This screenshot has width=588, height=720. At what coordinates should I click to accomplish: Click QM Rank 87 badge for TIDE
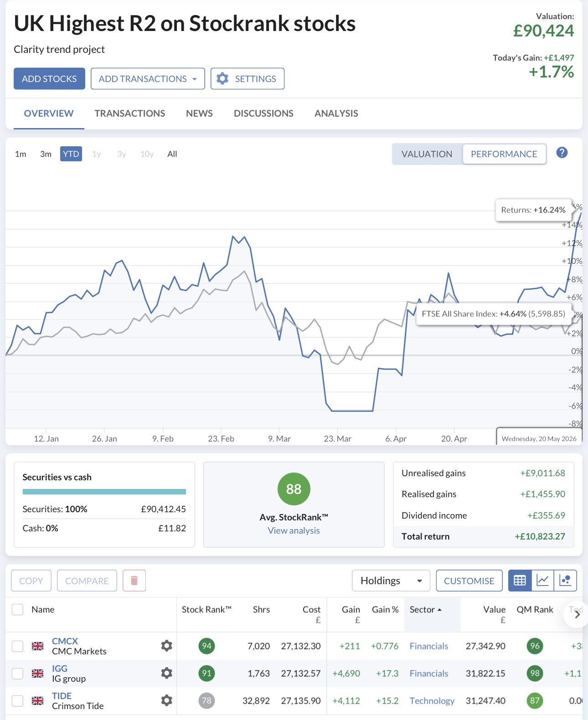pos(535,700)
